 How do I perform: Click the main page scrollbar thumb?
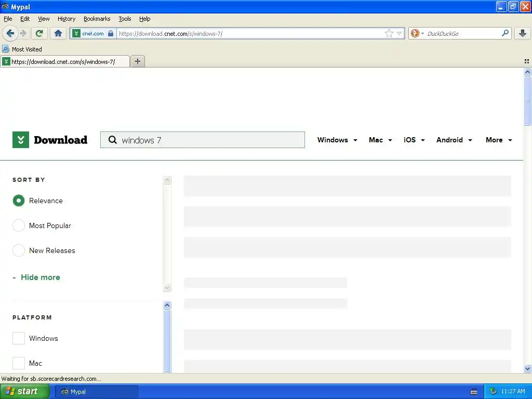[x=527, y=101]
